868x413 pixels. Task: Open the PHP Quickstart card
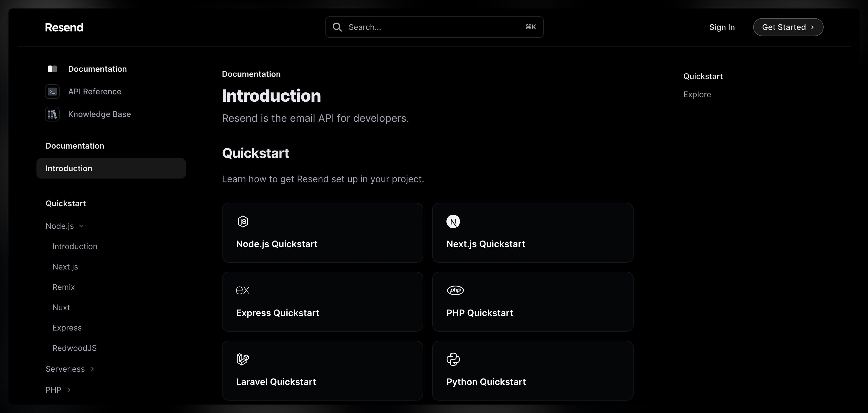coord(533,302)
